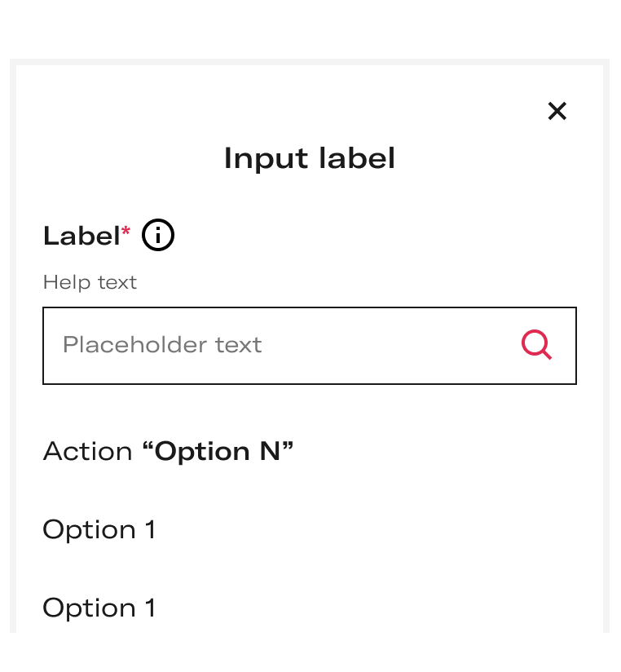The image size is (621, 672).
Task: Click the red required asterisk marker
Action: [126, 231]
